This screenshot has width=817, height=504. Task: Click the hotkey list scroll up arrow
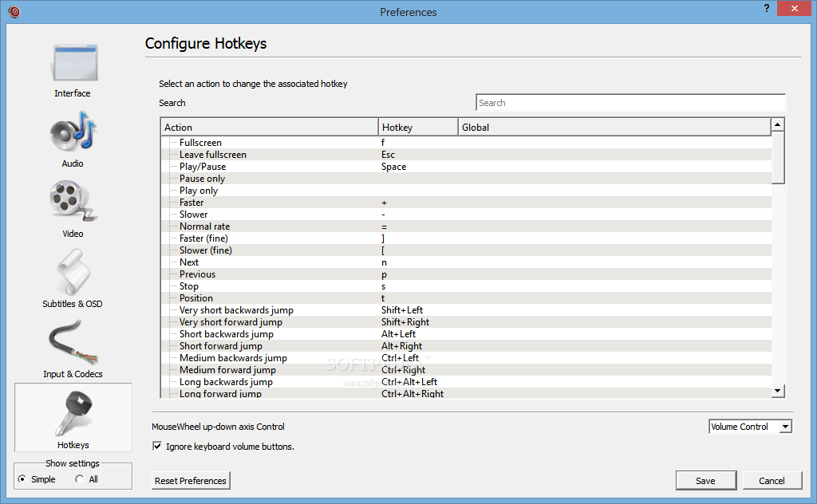[777, 124]
